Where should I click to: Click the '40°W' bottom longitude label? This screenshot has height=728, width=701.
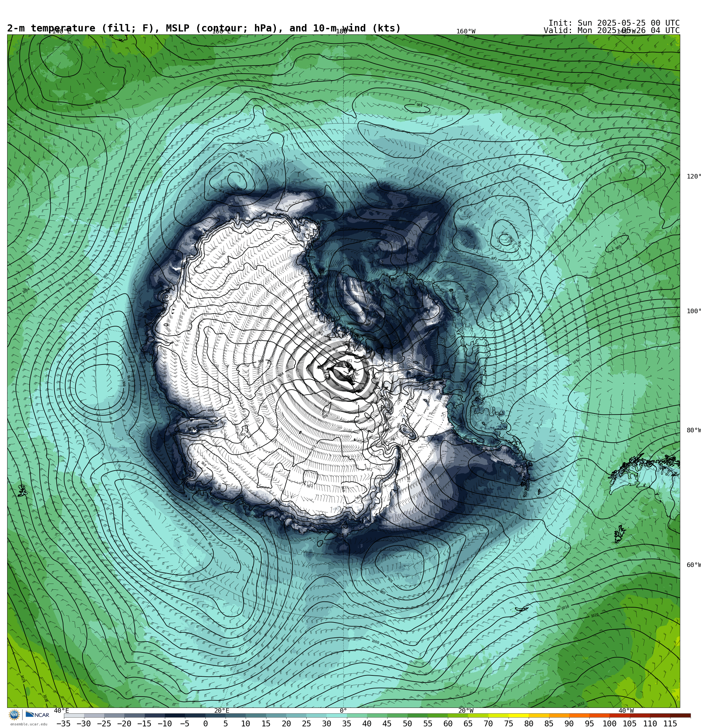(x=626, y=710)
